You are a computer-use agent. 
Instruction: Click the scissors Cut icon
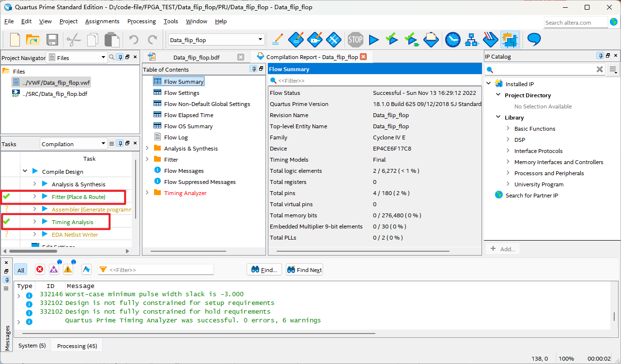74,40
